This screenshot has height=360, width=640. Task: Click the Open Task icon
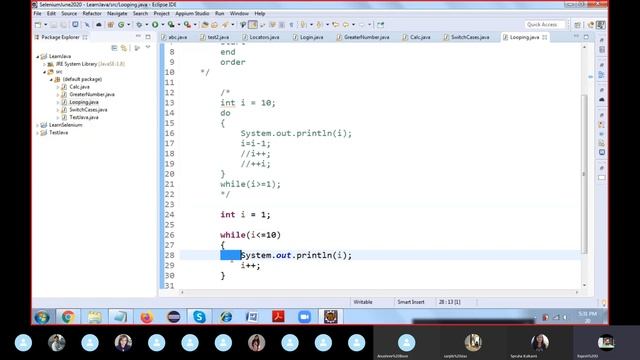pyautogui.click(x=214, y=25)
